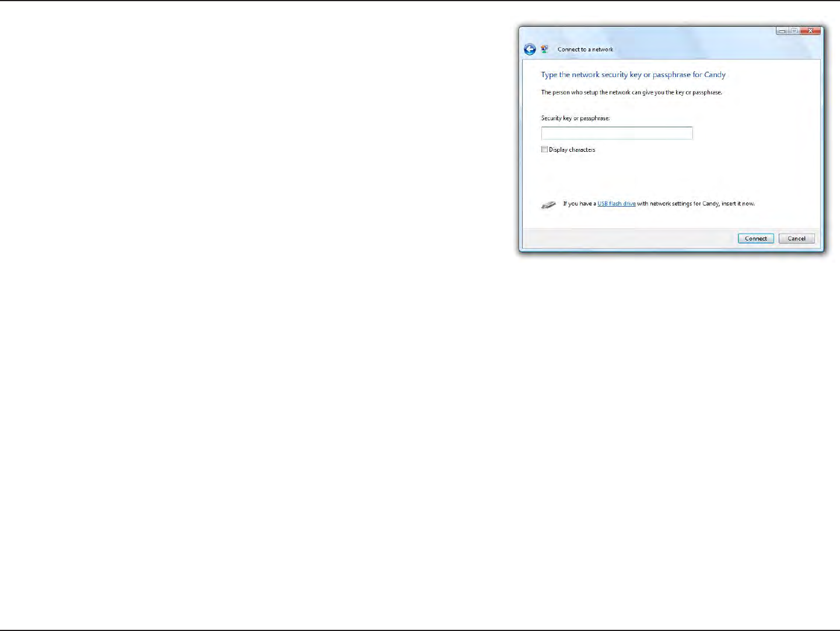
Task: Click the text about who setup the network
Action: click(x=631, y=92)
